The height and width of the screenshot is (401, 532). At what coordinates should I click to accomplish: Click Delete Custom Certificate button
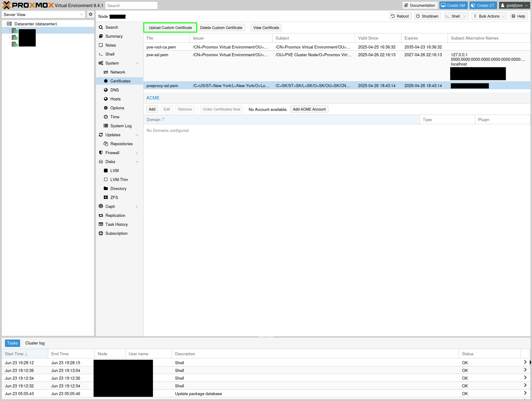[221, 27]
